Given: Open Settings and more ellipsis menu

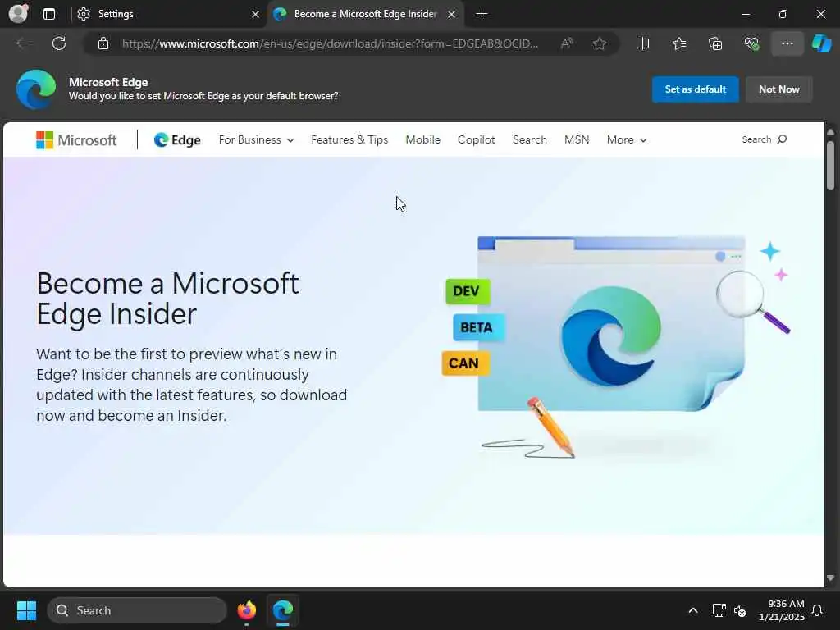Looking at the screenshot, I should point(787,43).
